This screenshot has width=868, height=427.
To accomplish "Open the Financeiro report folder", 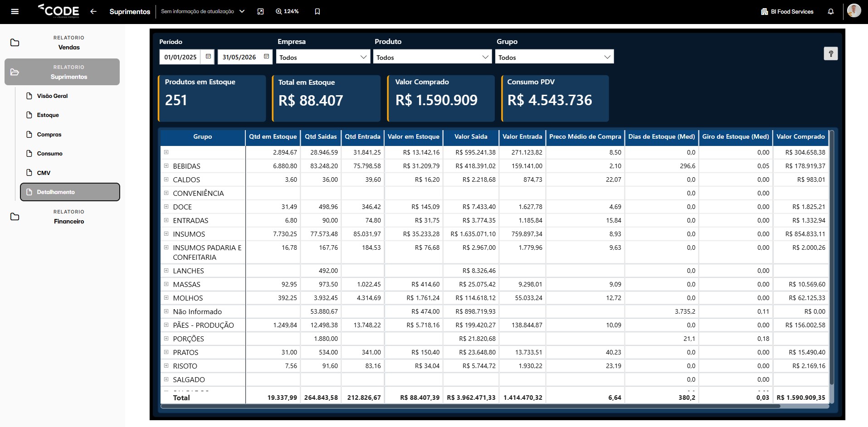I will [x=62, y=217].
